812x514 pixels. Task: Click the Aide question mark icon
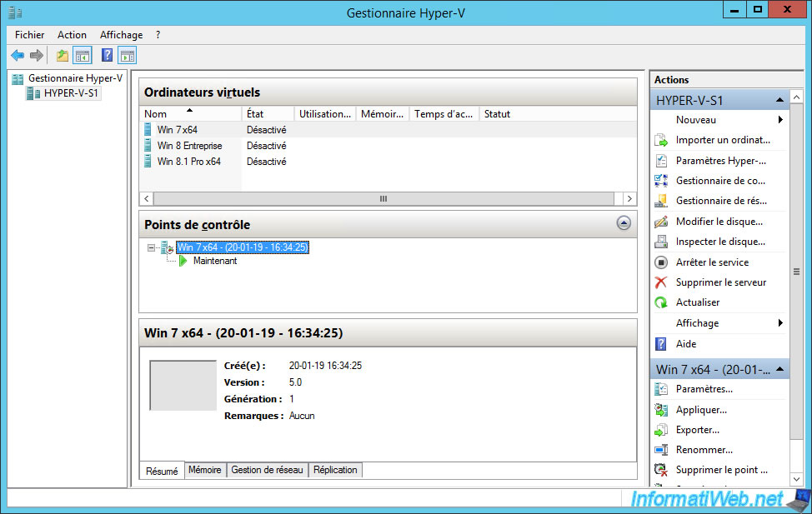661,344
